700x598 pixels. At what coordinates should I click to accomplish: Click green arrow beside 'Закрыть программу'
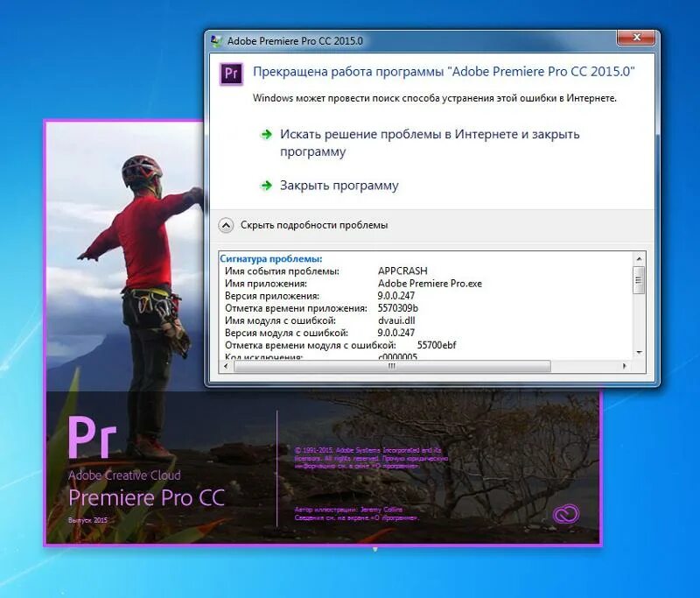pos(267,185)
